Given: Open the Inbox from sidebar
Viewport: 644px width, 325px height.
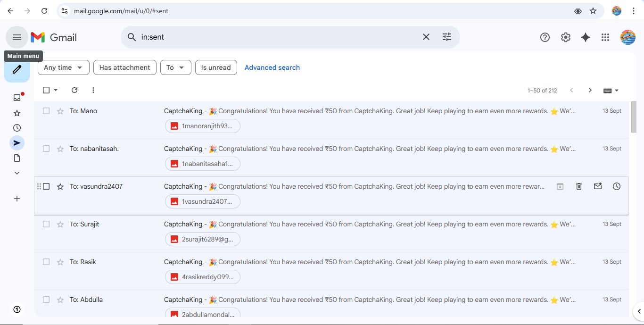Looking at the screenshot, I should (17, 98).
